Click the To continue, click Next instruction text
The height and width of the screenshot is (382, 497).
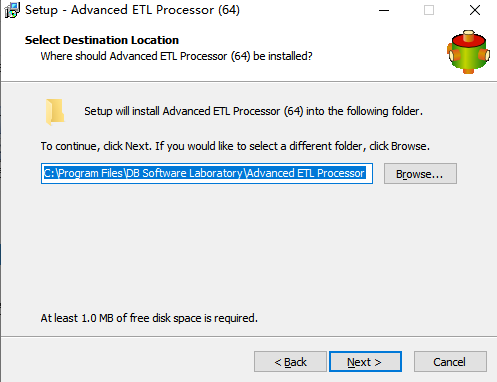click(235, 146)
